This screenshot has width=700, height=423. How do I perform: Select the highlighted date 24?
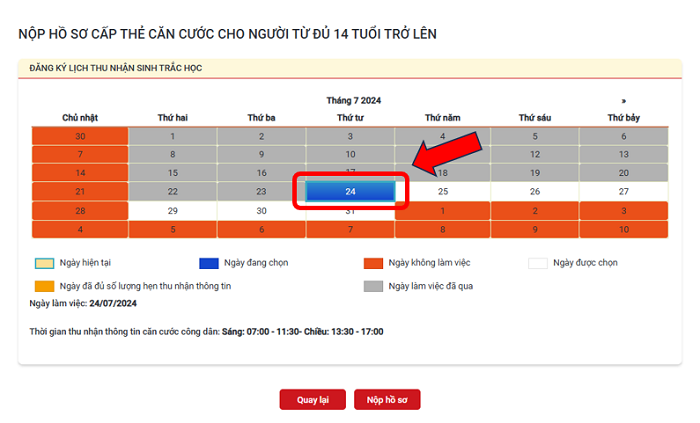[350, 191]
